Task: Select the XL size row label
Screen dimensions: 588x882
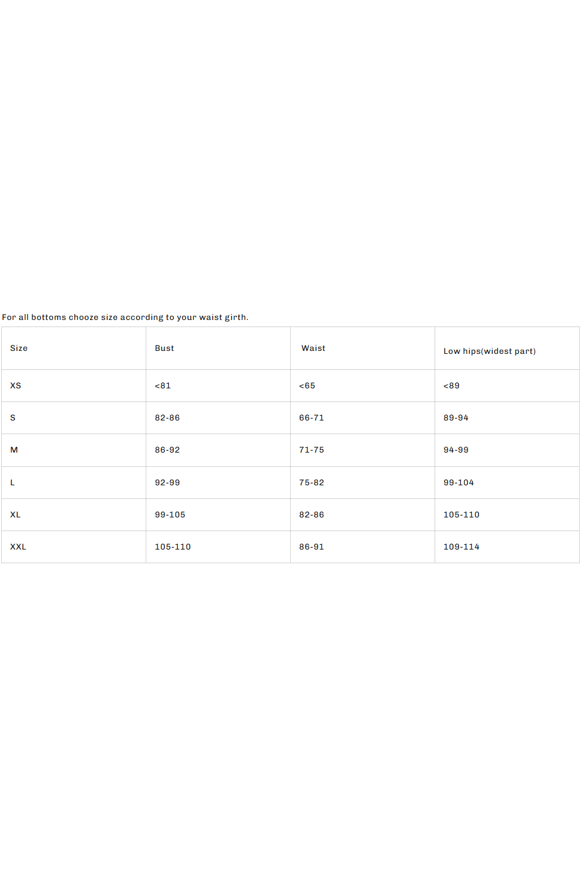Action: tap(15, 515)
